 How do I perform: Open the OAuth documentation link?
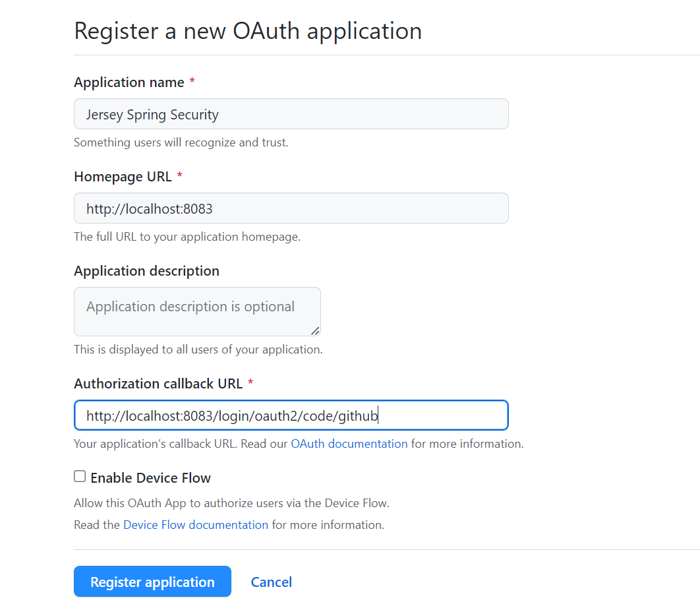click(x=349, y=444)
